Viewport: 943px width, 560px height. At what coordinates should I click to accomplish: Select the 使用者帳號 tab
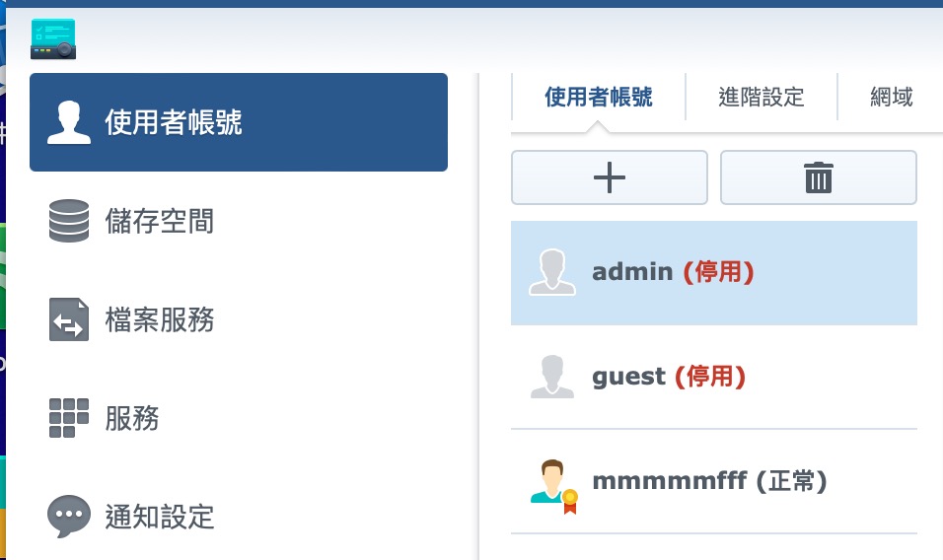pyautogui.click(x=598, y=98)
